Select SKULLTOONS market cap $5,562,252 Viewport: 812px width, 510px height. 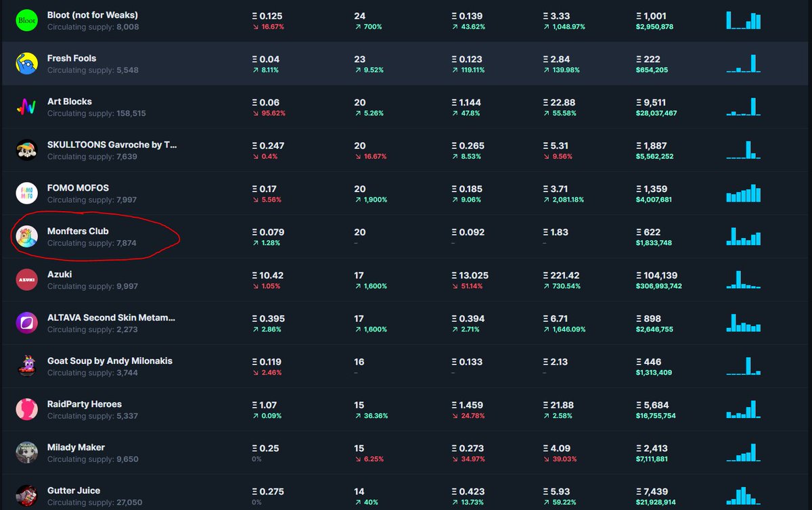click(x=654, y=156)
